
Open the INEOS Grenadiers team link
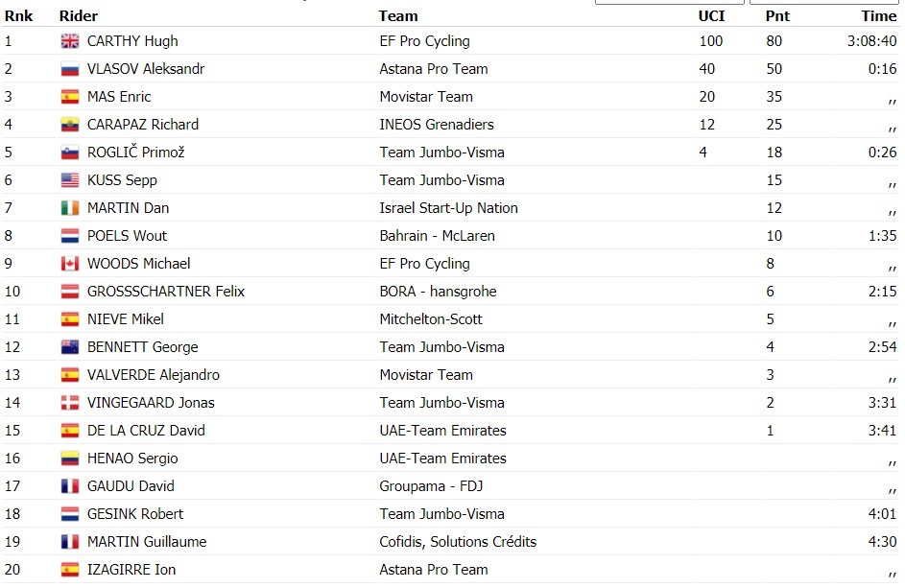tap(437, 125)
